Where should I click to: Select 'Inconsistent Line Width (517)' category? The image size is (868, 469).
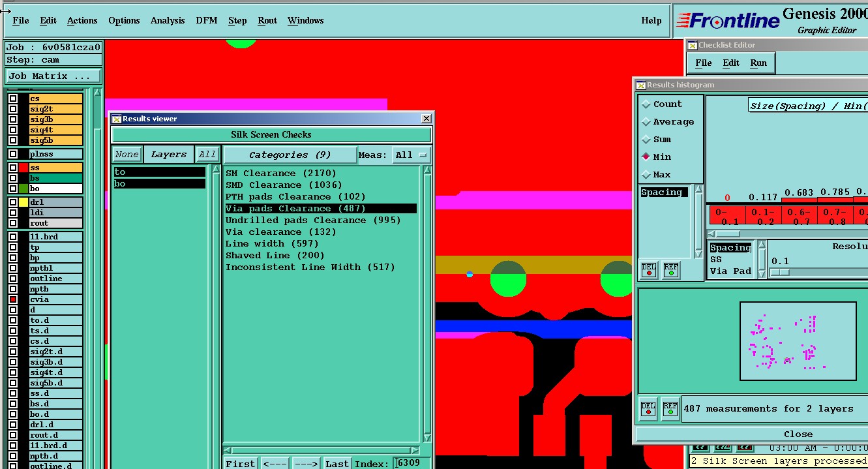click(x=310, y=267)
